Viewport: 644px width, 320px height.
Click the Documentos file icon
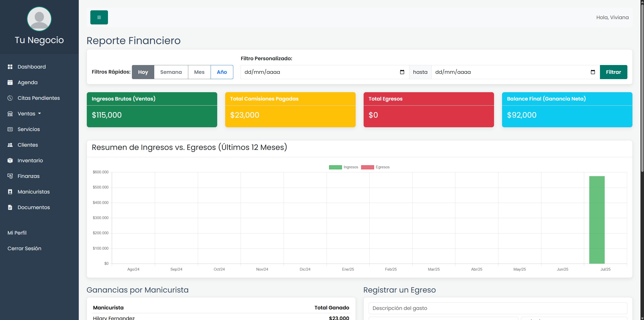10,207
